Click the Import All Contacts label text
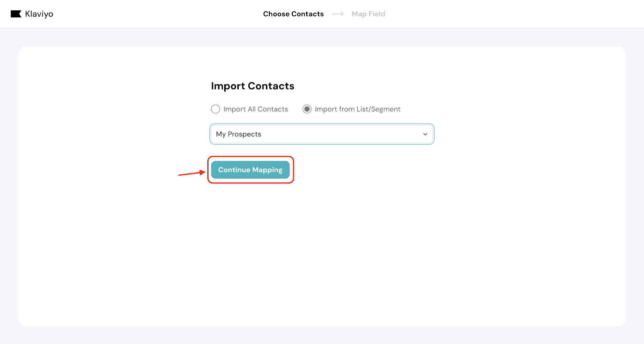 pos(256,109)
